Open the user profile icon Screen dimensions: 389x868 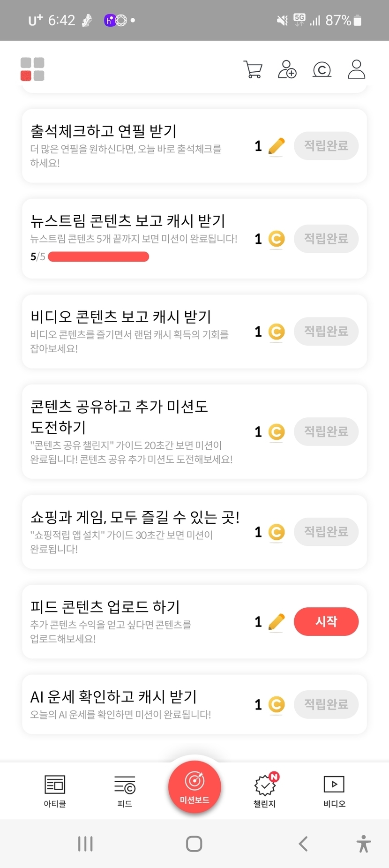[x=356, y=69]
